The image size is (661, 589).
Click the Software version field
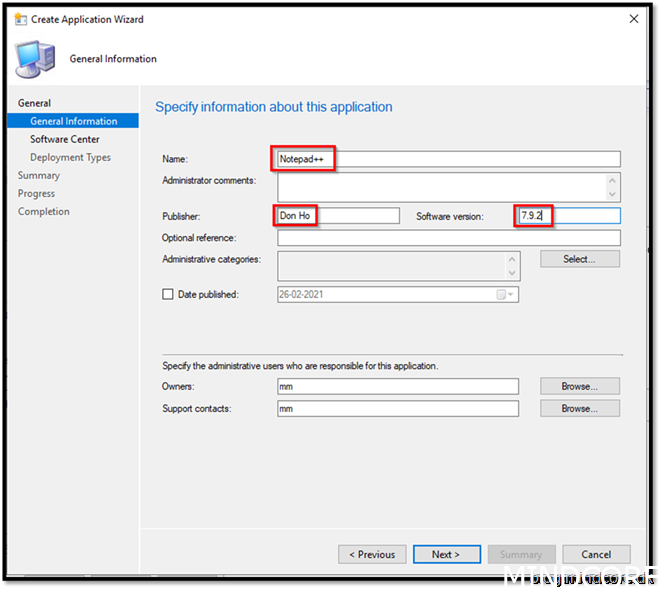(x=567, y=216)
